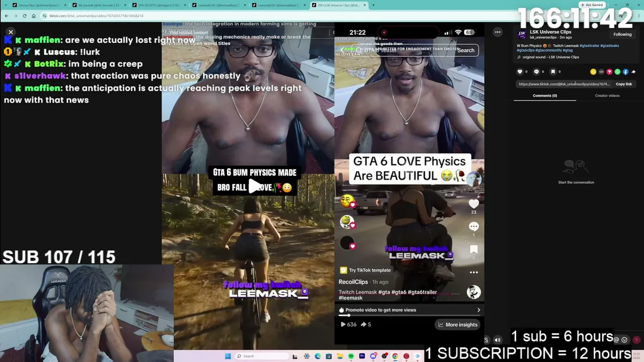Image resolution: width=644 pixels, height=362 pixels.
Task: Click Promote video to get more views
Action: click(x=410, y=310)
